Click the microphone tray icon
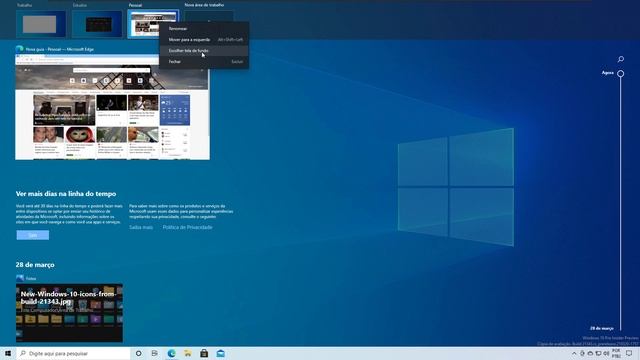Screen dimensions: 640x360 582,353
